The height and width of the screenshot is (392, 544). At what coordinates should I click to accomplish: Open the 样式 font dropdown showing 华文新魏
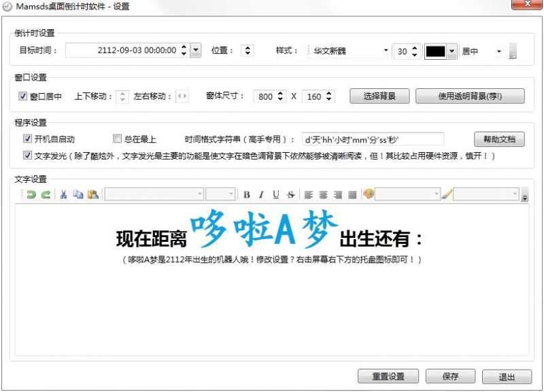pos(384,51)
